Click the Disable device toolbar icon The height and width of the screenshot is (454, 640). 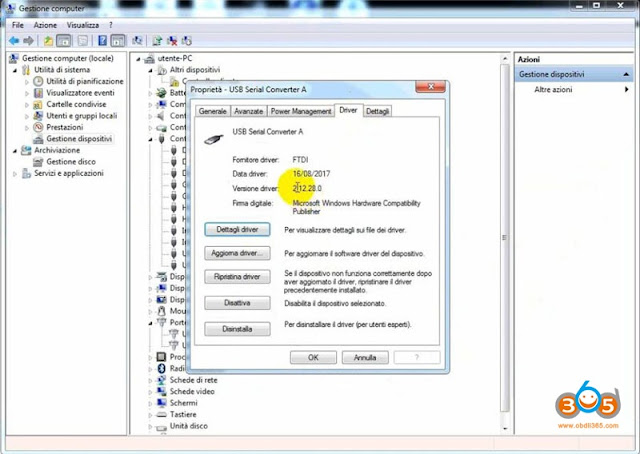point(187,41)
